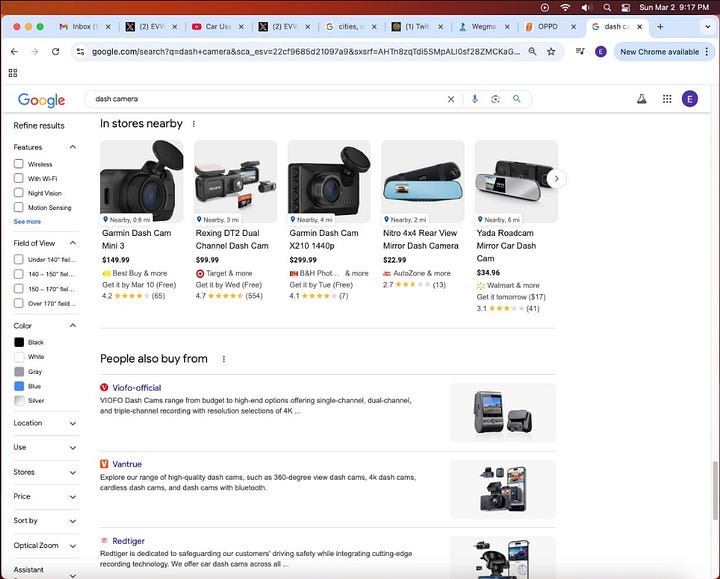
Task: Open the Wi-Fi menu bar icon
Action: coord(565,7)
